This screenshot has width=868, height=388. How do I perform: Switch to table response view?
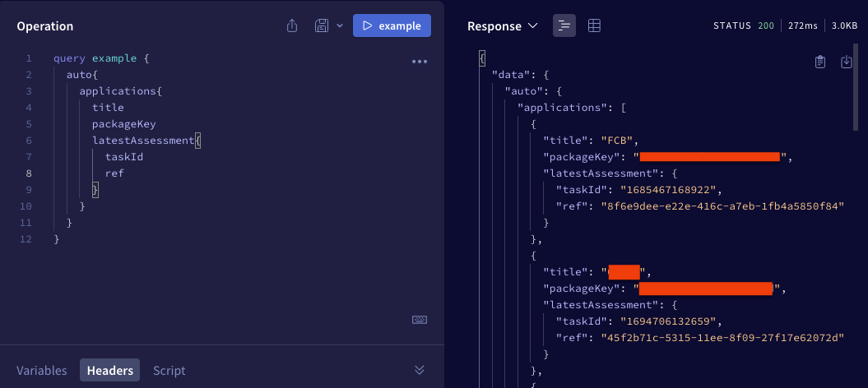point(593,25)
